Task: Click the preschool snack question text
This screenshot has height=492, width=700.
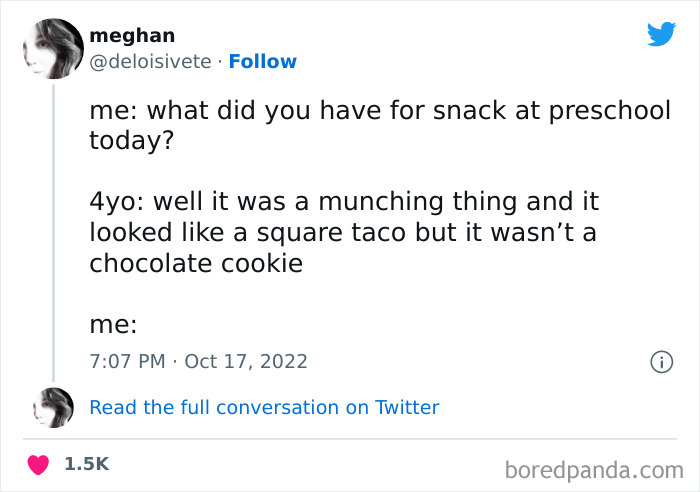Action: [380, 124]
